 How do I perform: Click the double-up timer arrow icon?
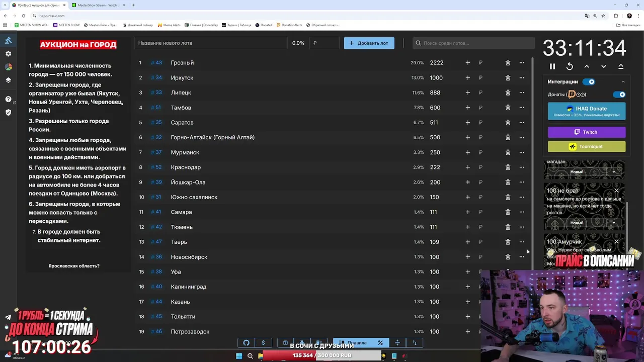click(621, 66)
